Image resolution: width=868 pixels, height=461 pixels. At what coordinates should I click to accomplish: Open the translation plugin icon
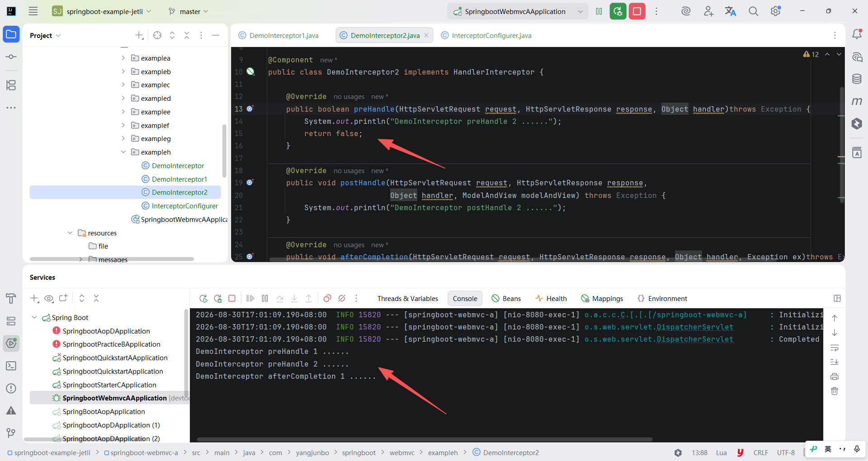731,11
